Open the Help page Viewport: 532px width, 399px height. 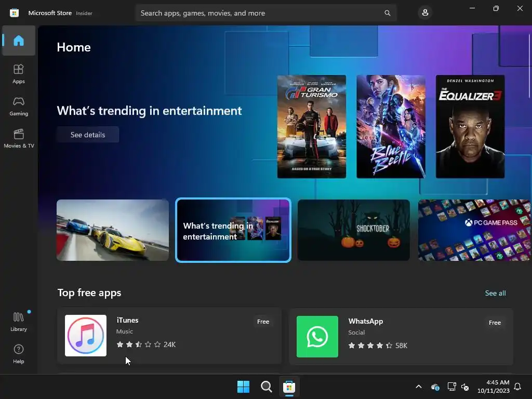(x=19, y=354)
